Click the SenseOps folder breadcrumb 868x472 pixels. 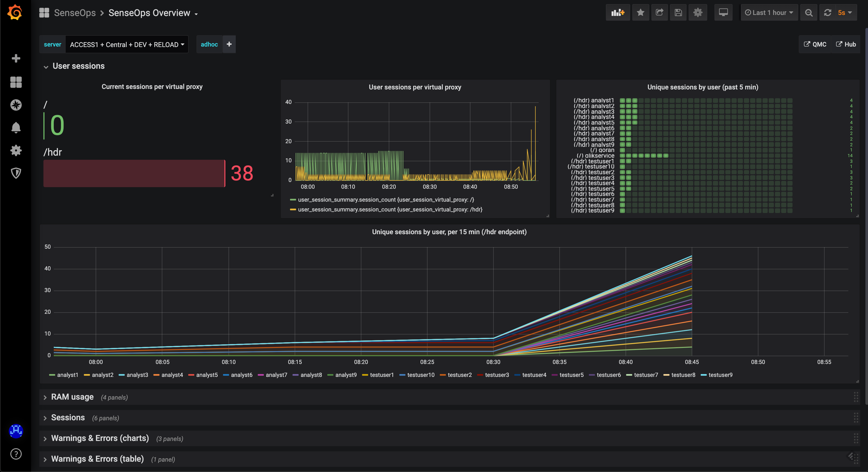tap(75, 13)
